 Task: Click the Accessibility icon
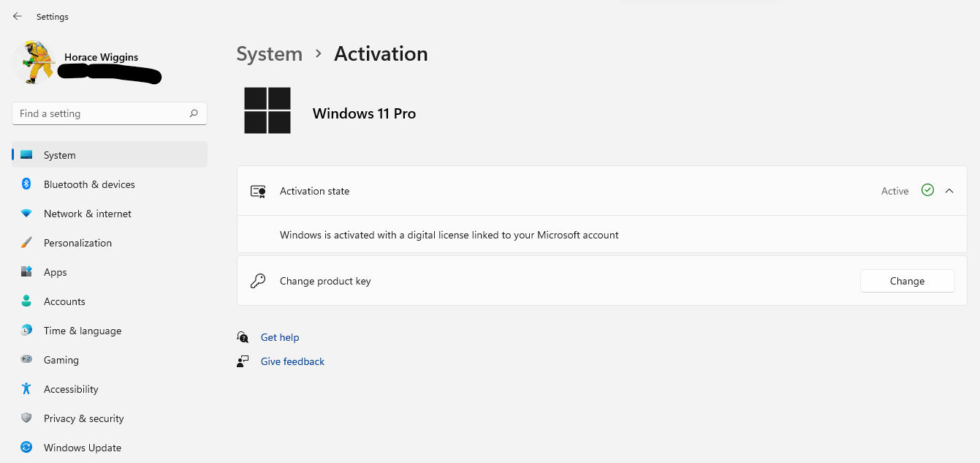(x=26, y=388)
